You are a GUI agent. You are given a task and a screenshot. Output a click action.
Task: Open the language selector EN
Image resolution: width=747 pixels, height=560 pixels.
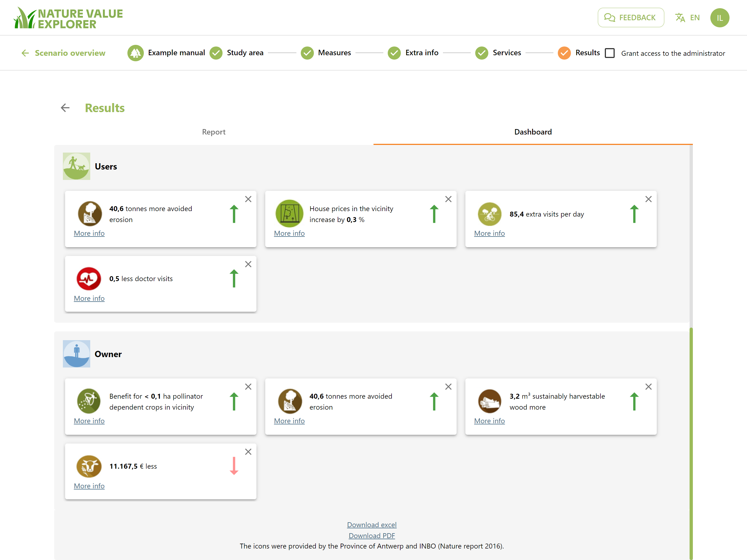click(x=687, y=17)
